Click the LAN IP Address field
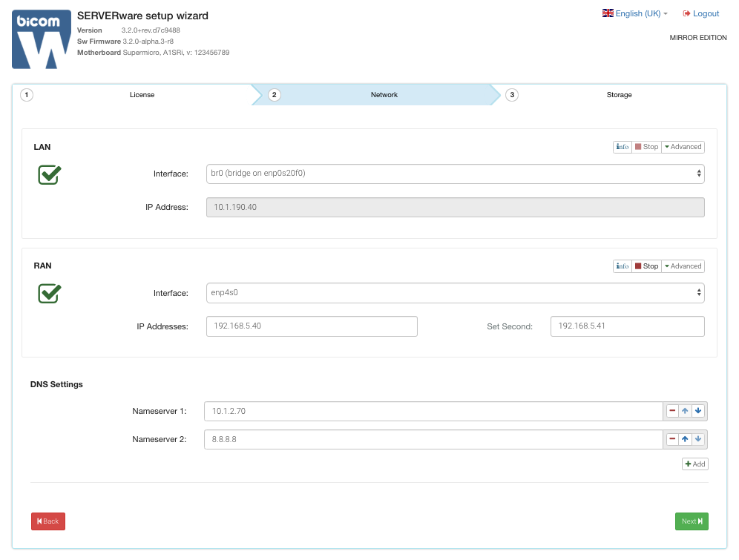Viewport: 739px width, 560px height. (x=456, y=207)
